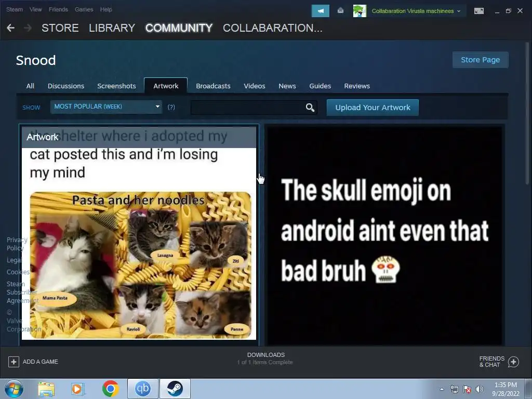Switch to Broadcasts tab
Screen dimensions: 532x399
pos(213,86)
